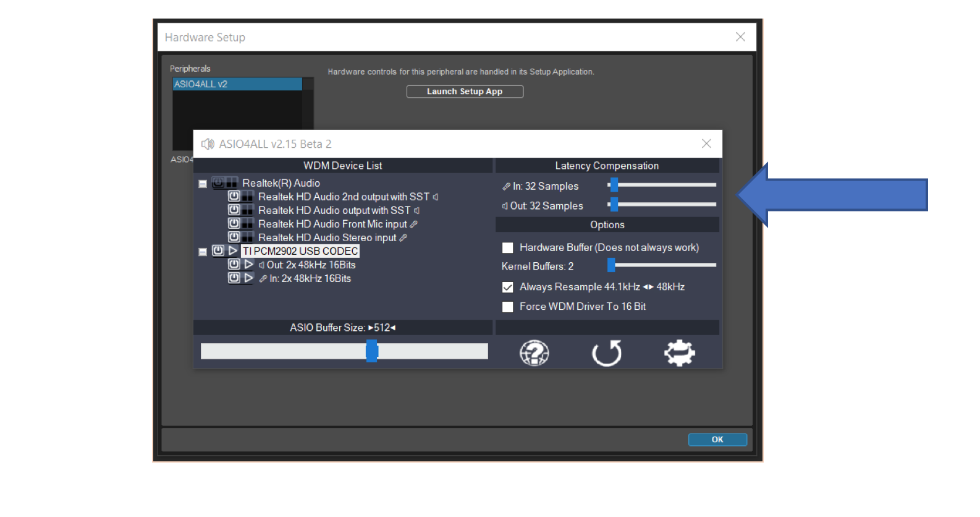The width and height of the screenshot is (980, 517).
Task: Click status squares icon beside Realtek 2nd output
Action: [248, 197]
